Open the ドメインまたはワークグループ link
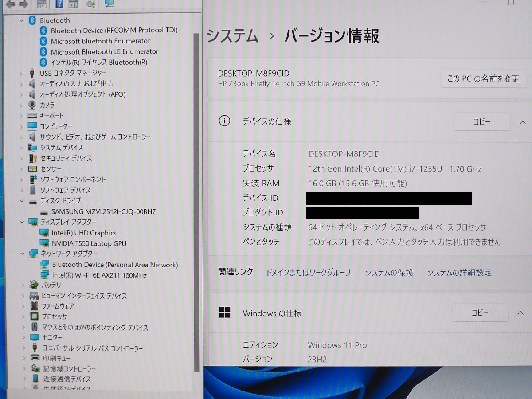Viewport: 532px width, 399px height. (308, 273)
